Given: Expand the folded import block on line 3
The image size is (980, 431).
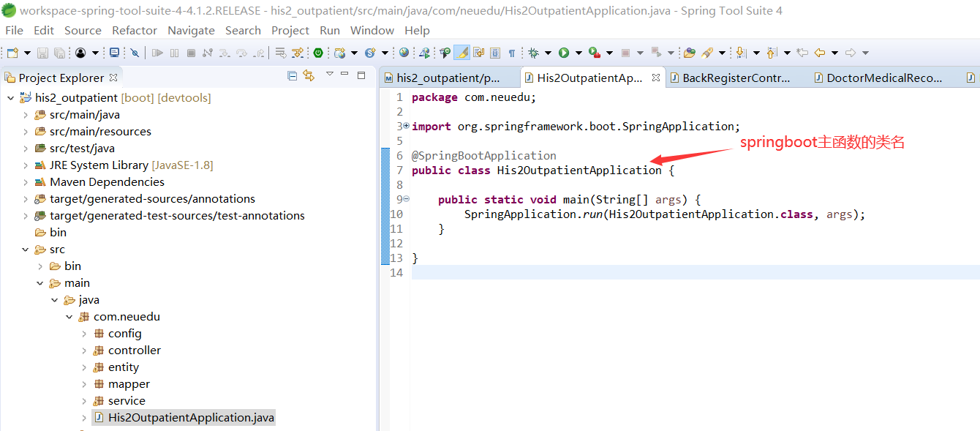Looking at the screenshot, I should point(407,126).
